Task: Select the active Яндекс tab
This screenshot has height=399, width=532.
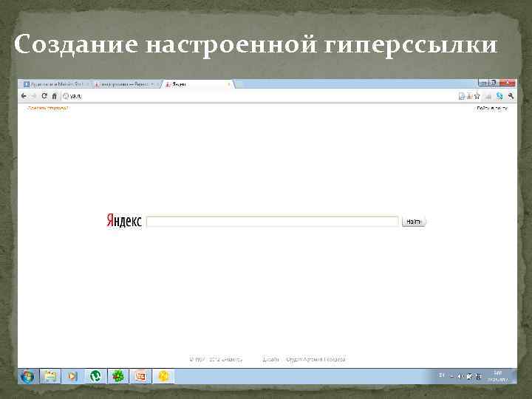Action: pyautogui.click(x=199, y=84)
